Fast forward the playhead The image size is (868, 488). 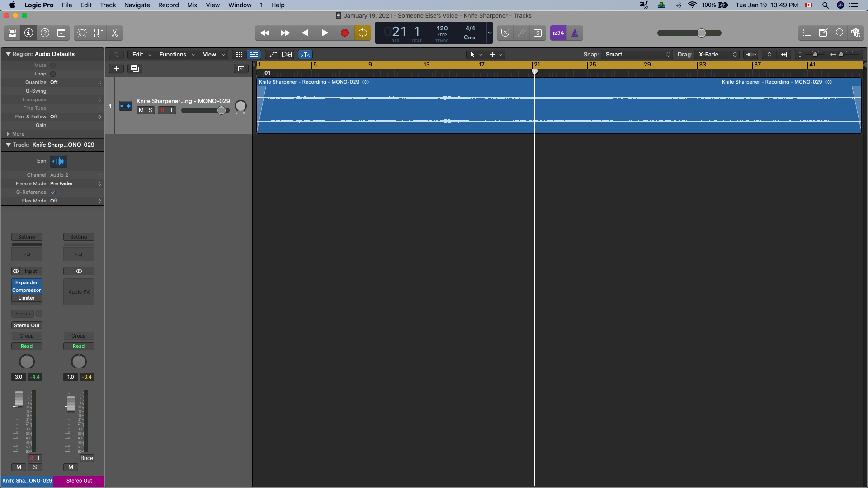(285, 33)
